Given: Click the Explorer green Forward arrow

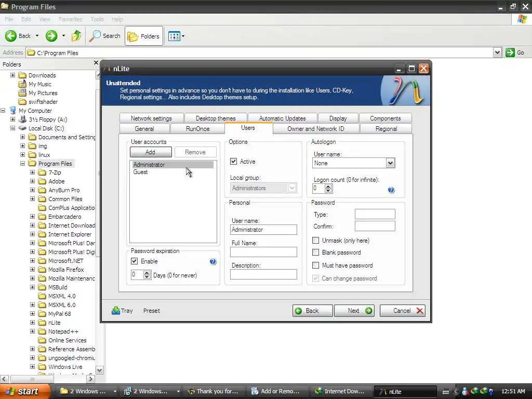Looking at the screenshot, I should point(51,36).
